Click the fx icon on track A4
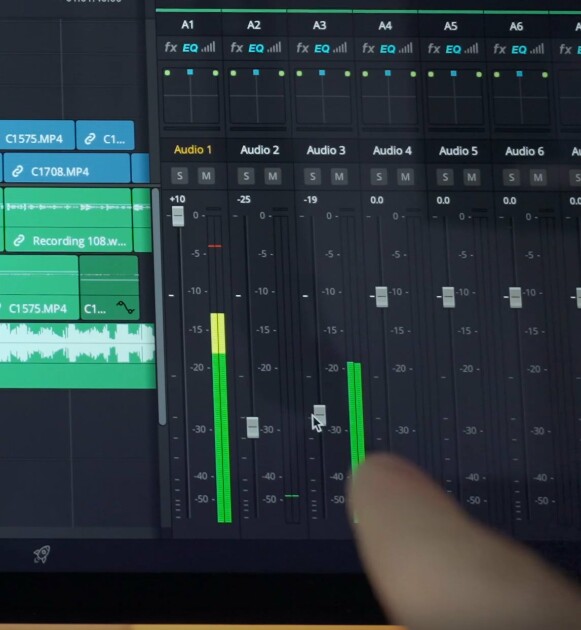 point(368,49)
